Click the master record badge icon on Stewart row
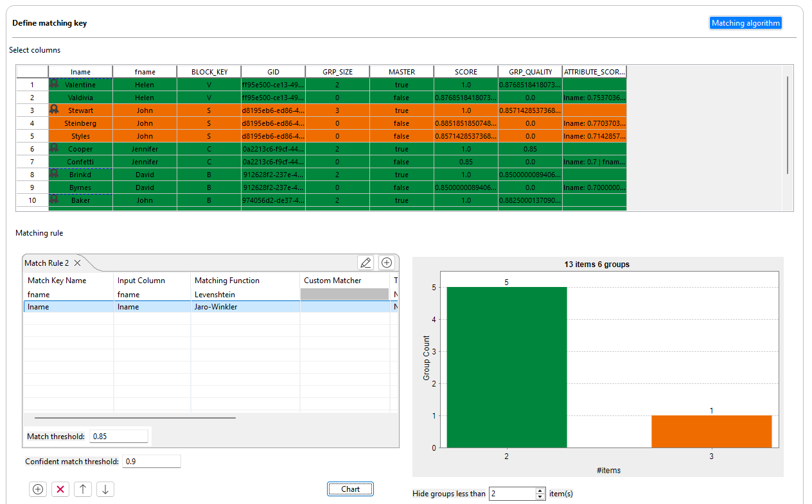Viewport: 812px width, 504px height. [x=55, y=110]
